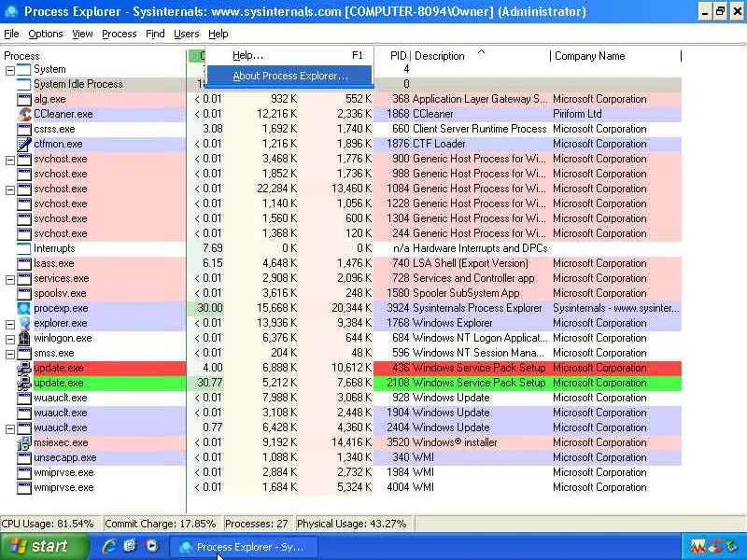Open the Options menu

pos(45,34)
